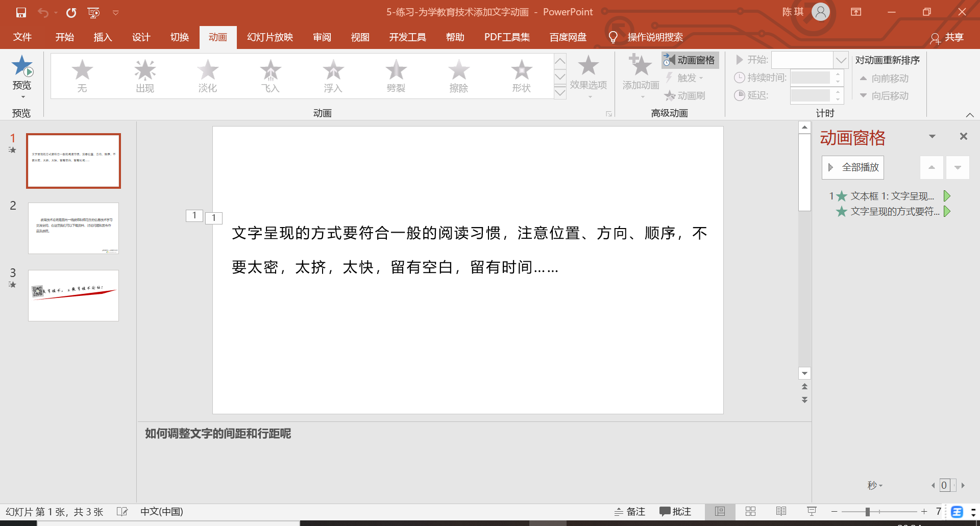
Task: Select the 无 animation effect
Action: point(82,76)
